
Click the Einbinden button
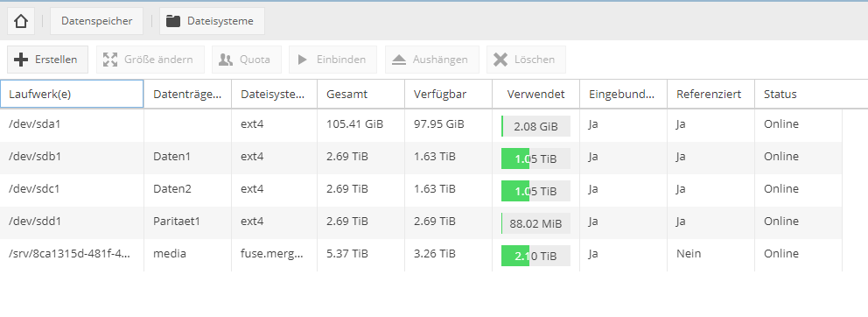(x=332, y=60)
